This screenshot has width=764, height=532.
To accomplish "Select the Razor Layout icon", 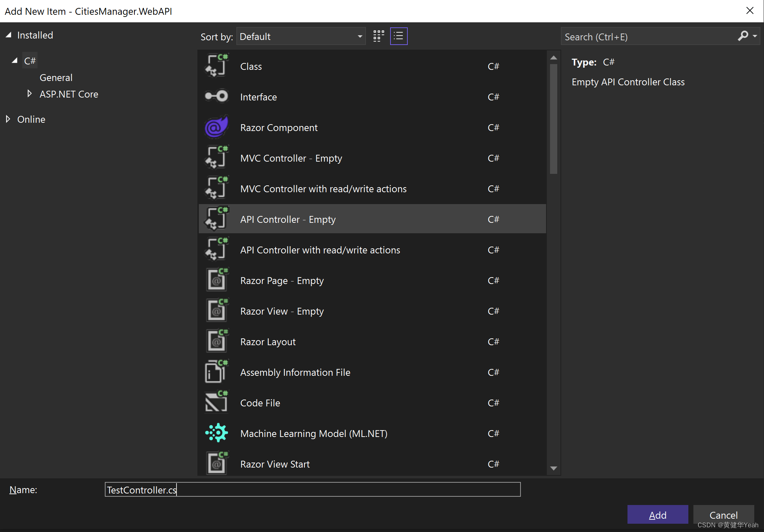I will 216,341.
